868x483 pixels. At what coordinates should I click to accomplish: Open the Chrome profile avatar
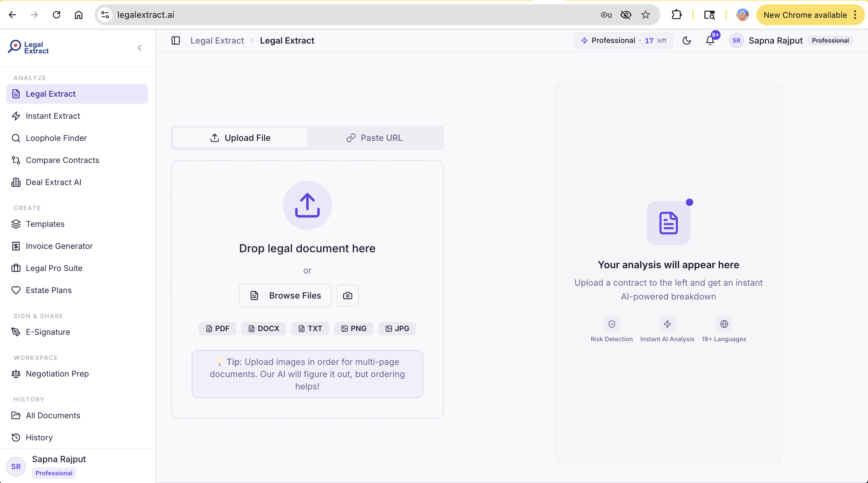click(743, 15)
